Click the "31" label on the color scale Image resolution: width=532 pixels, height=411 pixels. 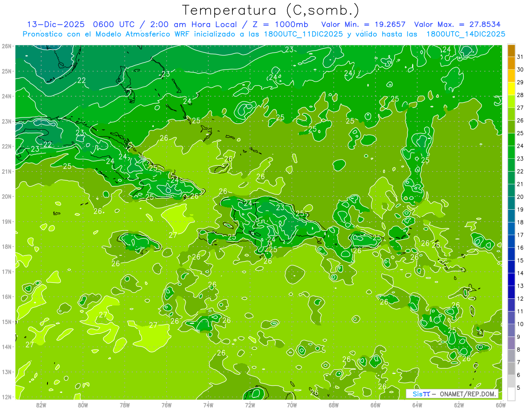[520, 57]
